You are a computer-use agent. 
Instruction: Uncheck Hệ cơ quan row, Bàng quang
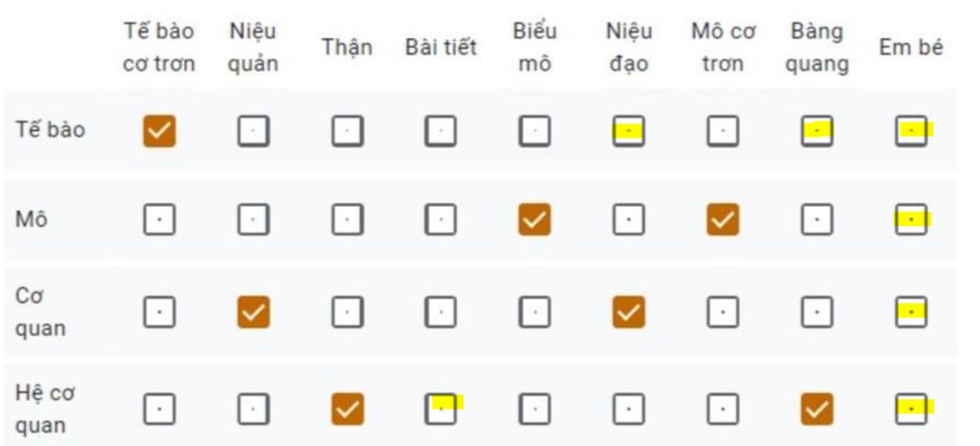816,409
